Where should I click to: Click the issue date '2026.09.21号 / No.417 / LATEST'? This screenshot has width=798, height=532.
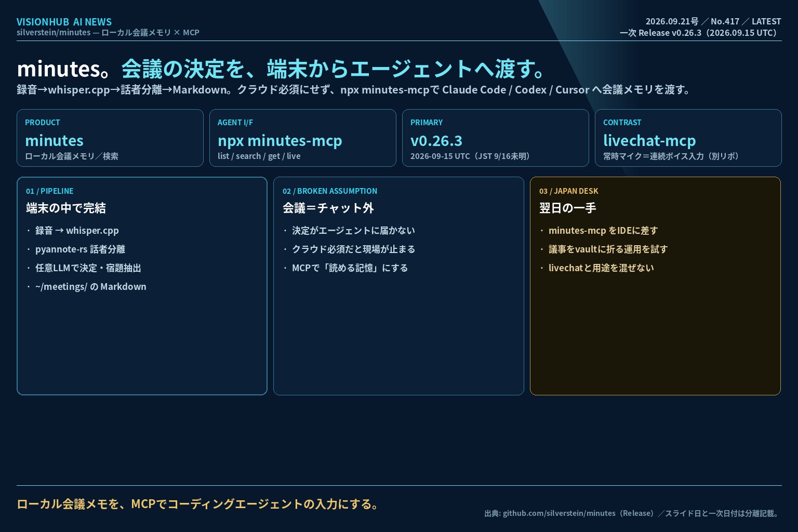tap(713, 21)
